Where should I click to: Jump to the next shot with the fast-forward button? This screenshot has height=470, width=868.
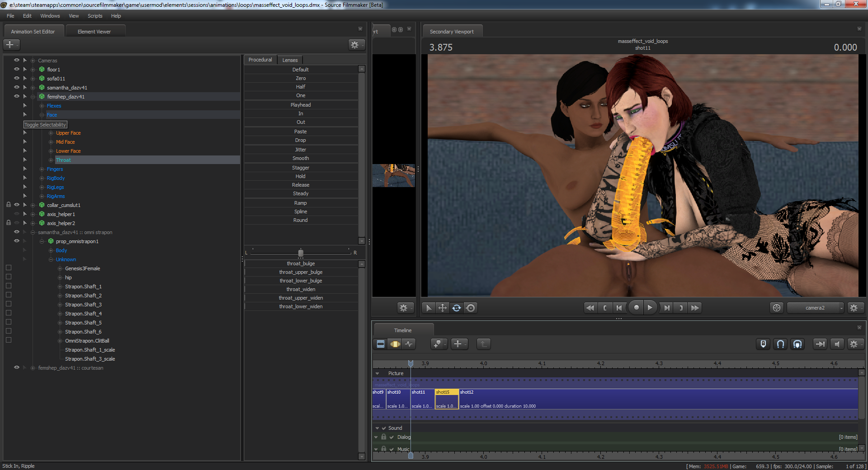point(695,308)
